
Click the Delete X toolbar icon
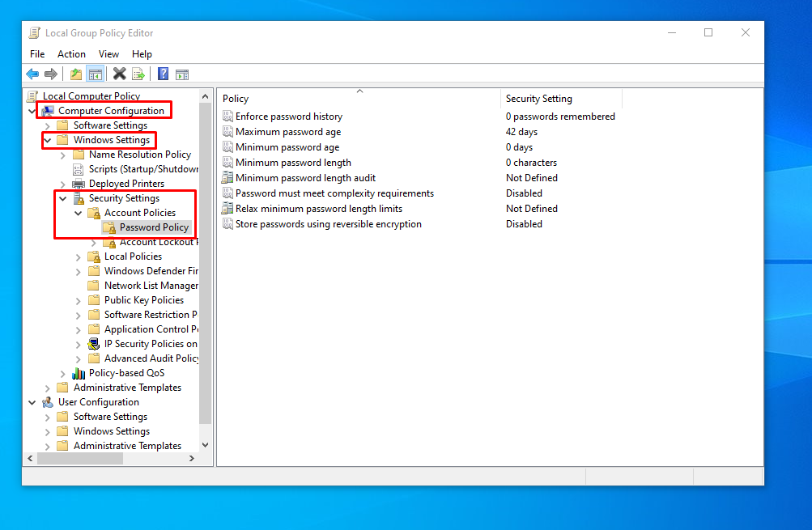coord(120,74)
